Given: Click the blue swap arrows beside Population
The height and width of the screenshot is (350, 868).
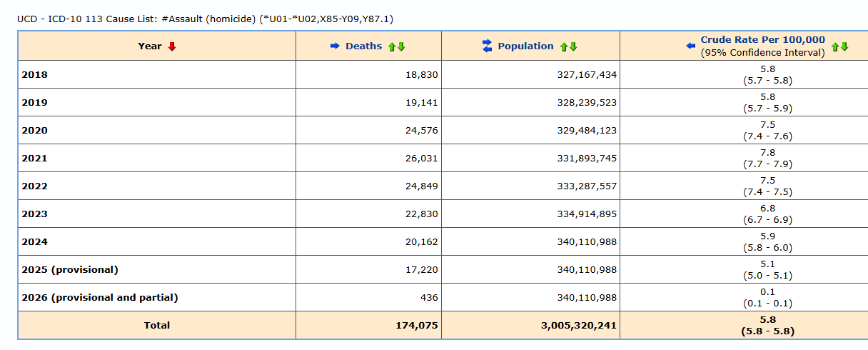Looking at the screenshot, I should [x=488, y=46].
